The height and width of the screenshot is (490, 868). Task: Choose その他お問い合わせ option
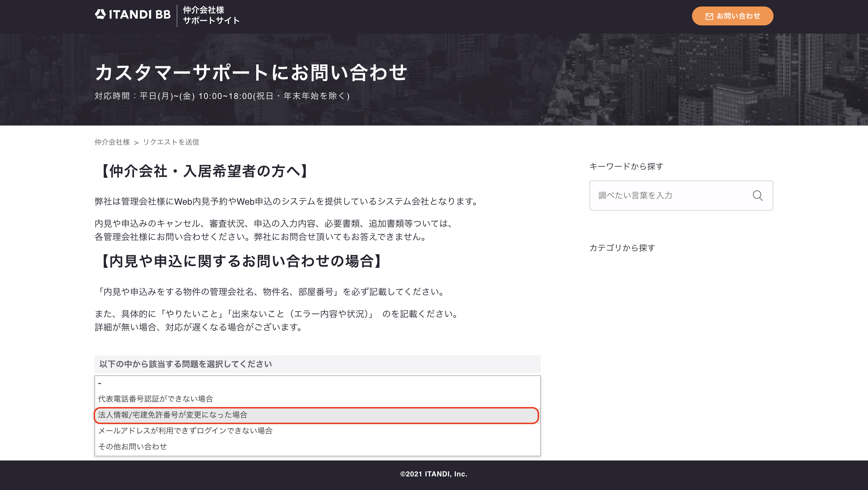point(317,447)
